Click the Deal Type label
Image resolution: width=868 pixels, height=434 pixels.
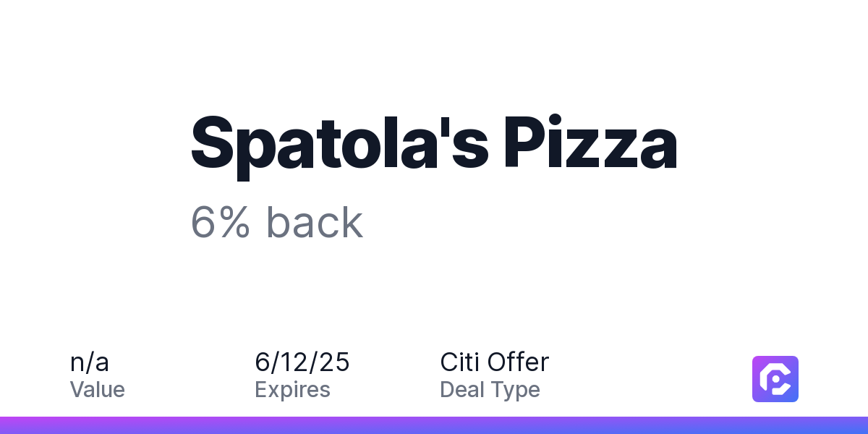[x=490, y=390]
